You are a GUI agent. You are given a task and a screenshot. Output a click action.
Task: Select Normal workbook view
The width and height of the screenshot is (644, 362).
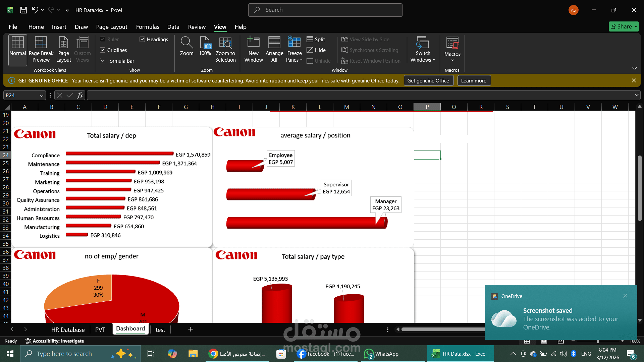pos(18,50)
